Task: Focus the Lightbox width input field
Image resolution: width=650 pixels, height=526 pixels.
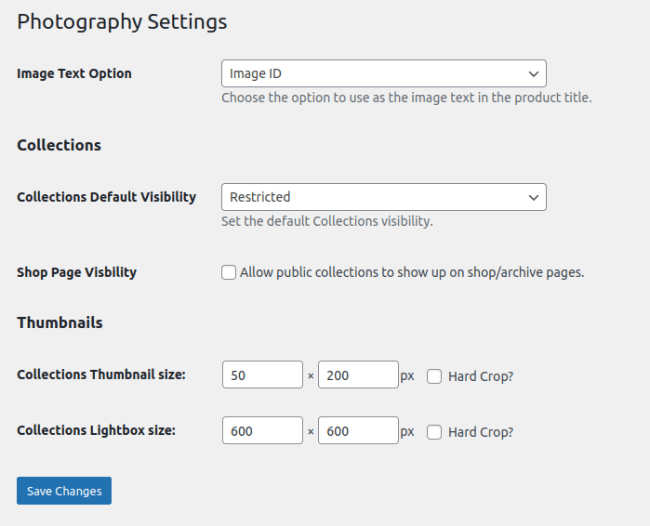Action: tap(262, 431)
